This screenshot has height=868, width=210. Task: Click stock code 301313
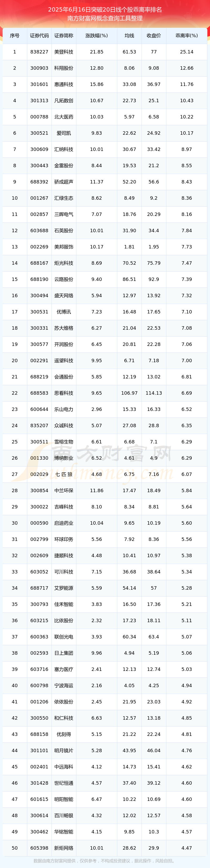39,101
